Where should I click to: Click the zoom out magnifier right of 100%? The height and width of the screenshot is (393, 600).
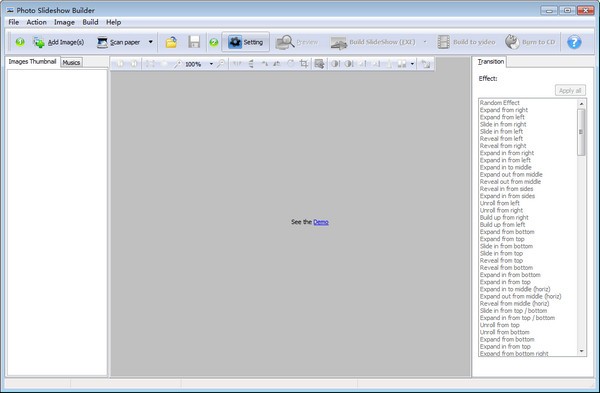pos(221,64)
